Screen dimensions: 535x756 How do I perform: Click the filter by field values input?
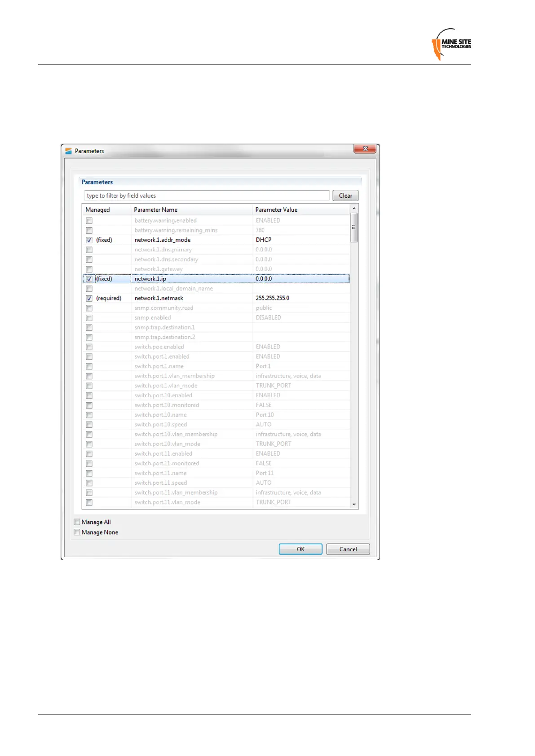pyautogui.click(x=207, y=196)
